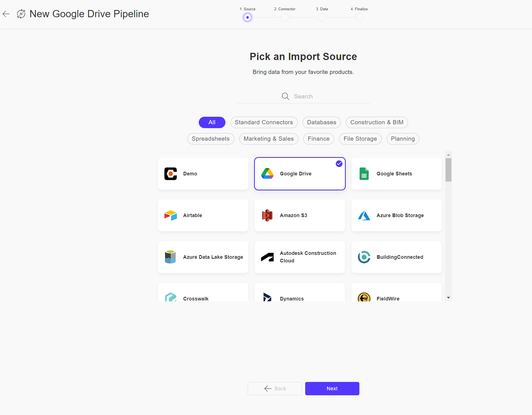Click the Back button
Viewport: 532px width, 415px height.
pos(275,388)
